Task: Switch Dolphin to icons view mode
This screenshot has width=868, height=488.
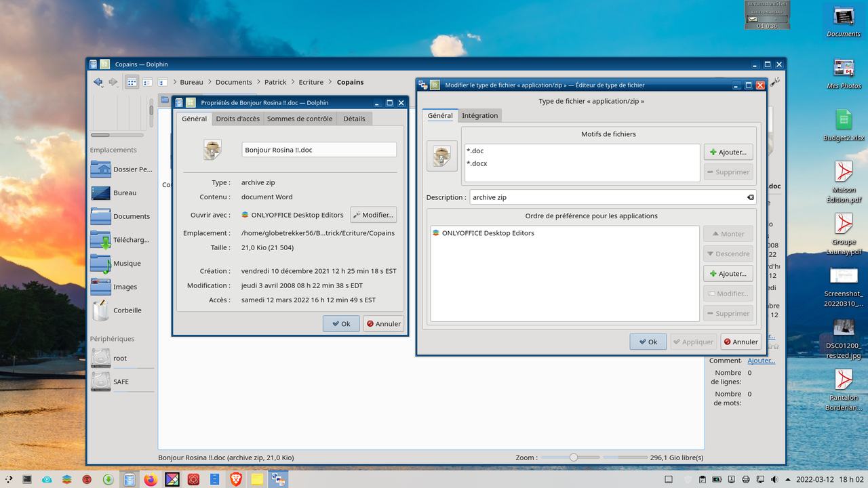Action: click(x=131, y=82)
